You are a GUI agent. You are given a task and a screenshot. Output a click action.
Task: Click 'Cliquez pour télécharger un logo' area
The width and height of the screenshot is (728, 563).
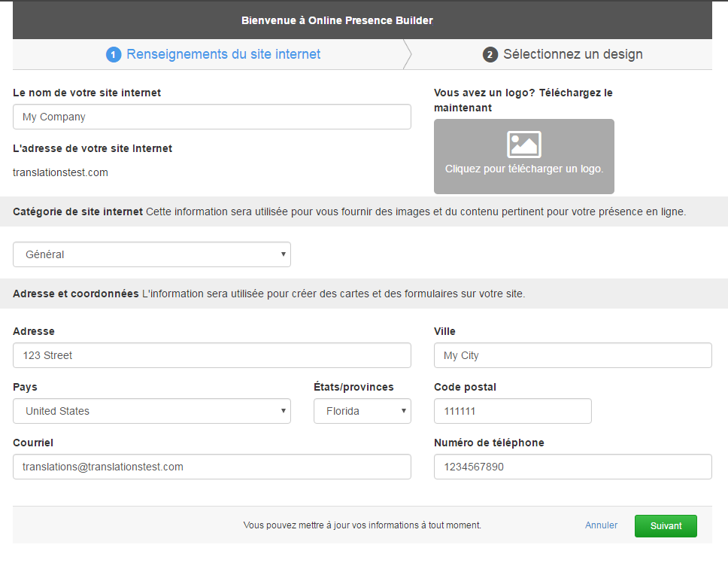click(x=523, y=169)
